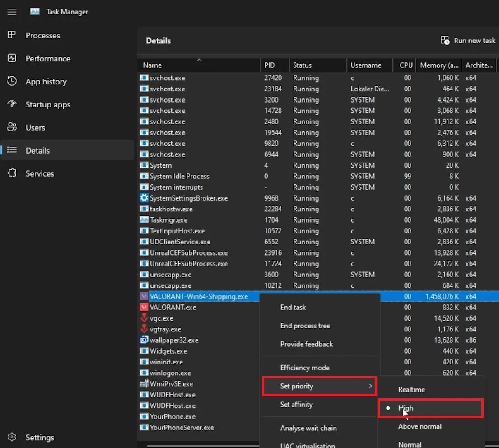Click the Processes sidebar icon
The image size is (499, 448).
[x=12, y=35]
